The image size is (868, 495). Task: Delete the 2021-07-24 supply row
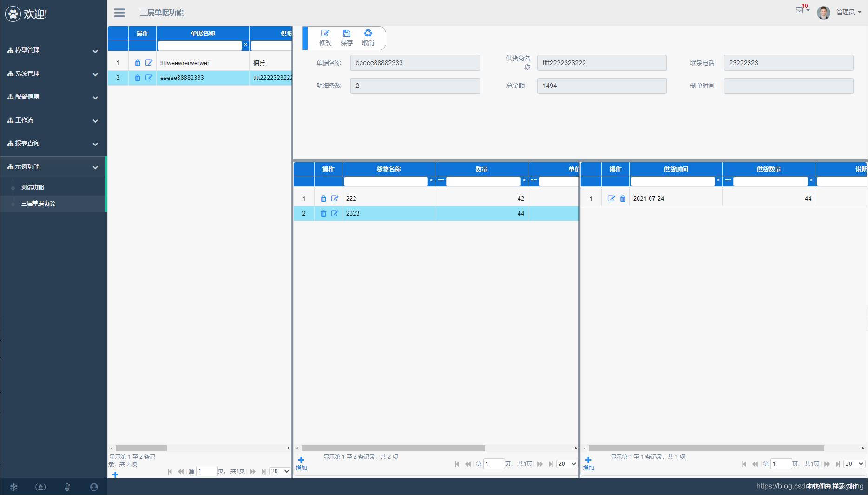point(623,198)
